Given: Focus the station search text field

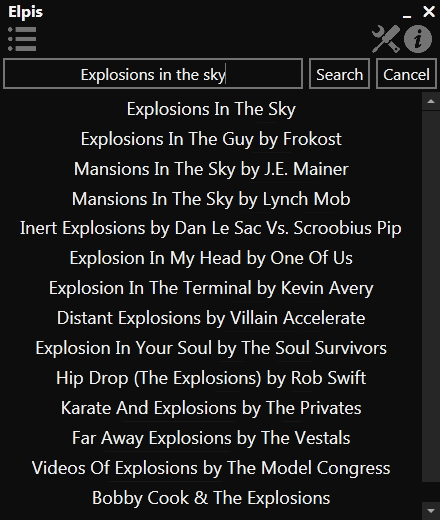Looking at the screenshot, I should (x=153, y=74).
